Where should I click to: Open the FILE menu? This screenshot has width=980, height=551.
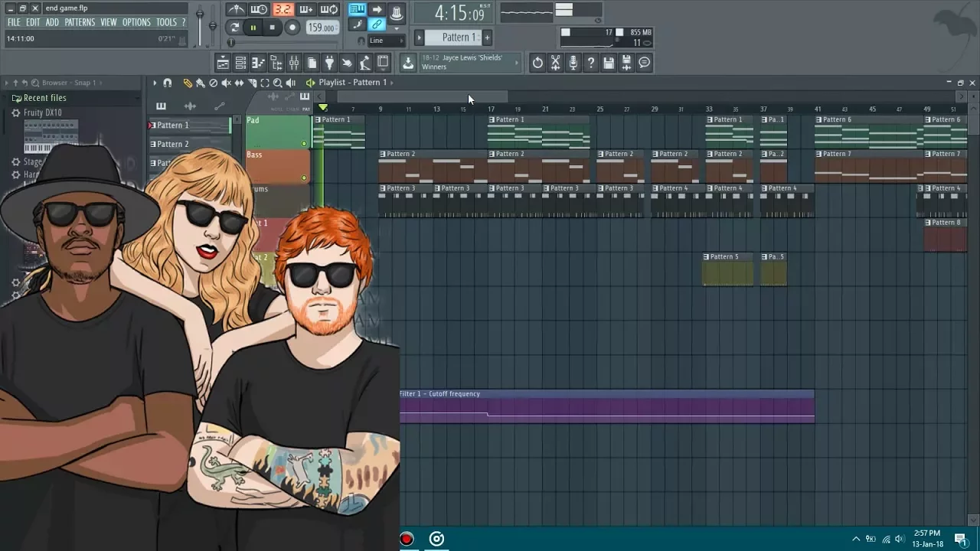click(x=14, y=23)
